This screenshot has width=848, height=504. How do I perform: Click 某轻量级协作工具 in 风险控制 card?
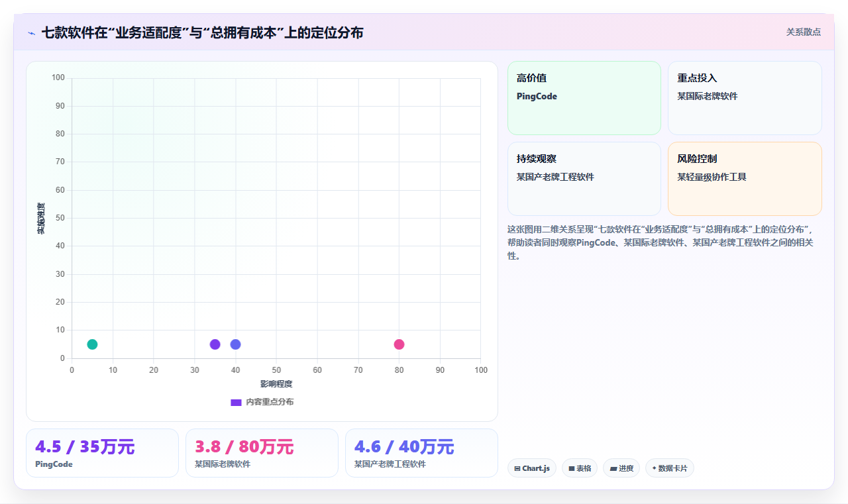click(x=712, y=177)
